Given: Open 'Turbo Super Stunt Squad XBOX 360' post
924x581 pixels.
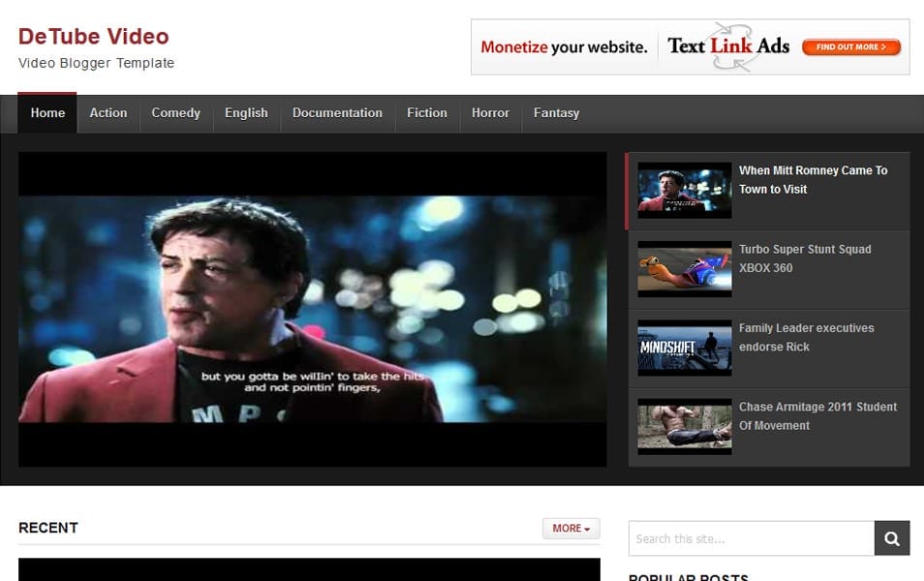Looking at the screenshot, I should tap(804, 259).
